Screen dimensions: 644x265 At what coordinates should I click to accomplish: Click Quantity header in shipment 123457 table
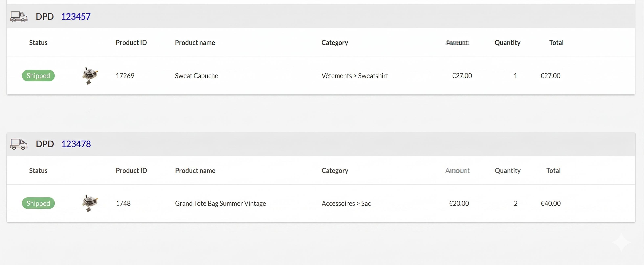507,43
